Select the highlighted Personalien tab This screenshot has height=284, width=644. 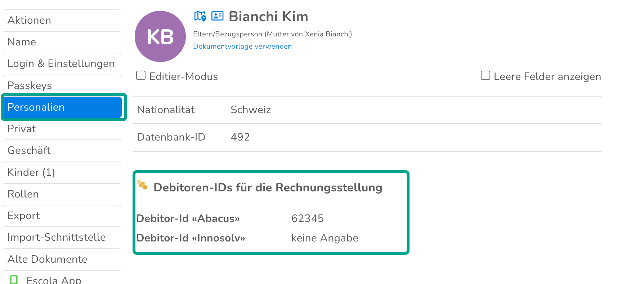point(63,107)
